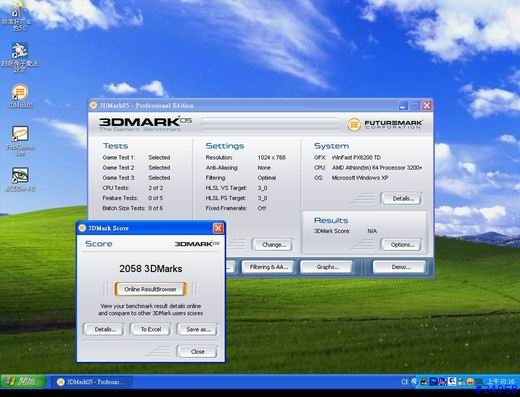
Task: Click the Close button in score dialog
Action: pyautogui.click(x=198, y=352)
